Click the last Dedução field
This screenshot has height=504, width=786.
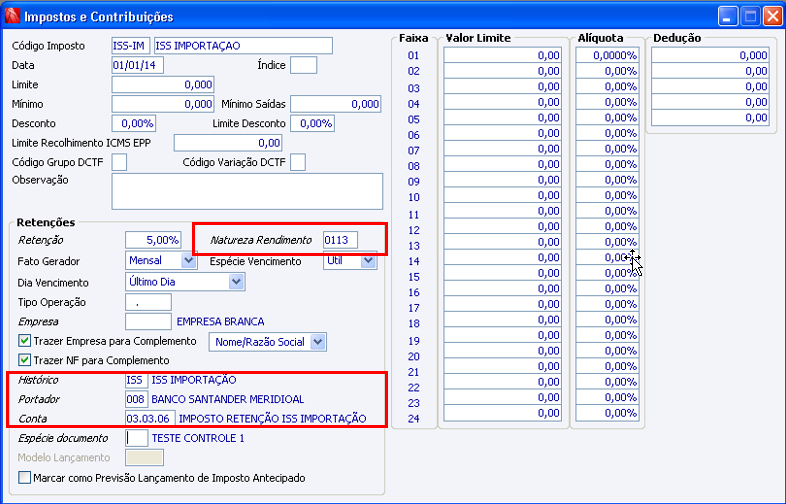pos(710,117)
